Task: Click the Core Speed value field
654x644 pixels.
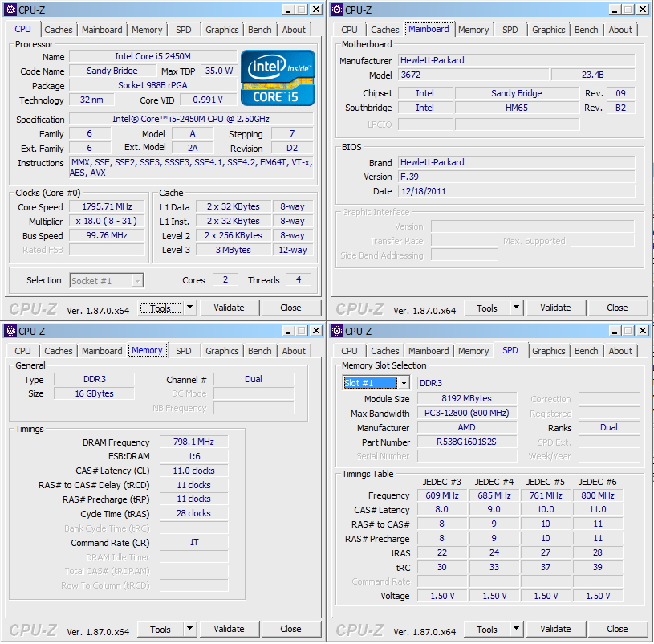Action: pos(108,206)
